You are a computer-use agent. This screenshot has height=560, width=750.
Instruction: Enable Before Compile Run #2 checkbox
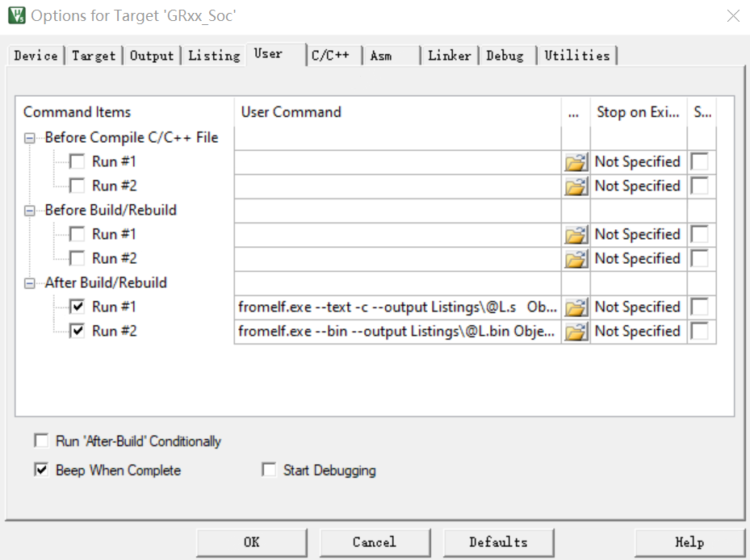[x=78, y=186]
